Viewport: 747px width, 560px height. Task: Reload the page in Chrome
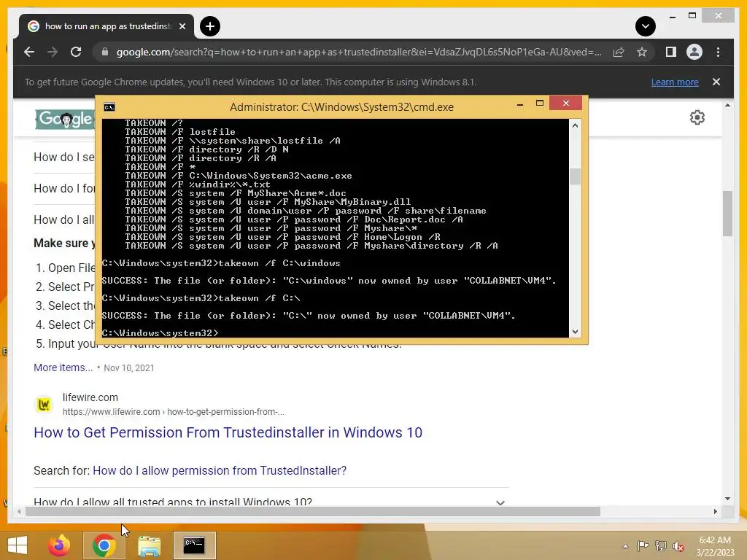tap(76, 52)
